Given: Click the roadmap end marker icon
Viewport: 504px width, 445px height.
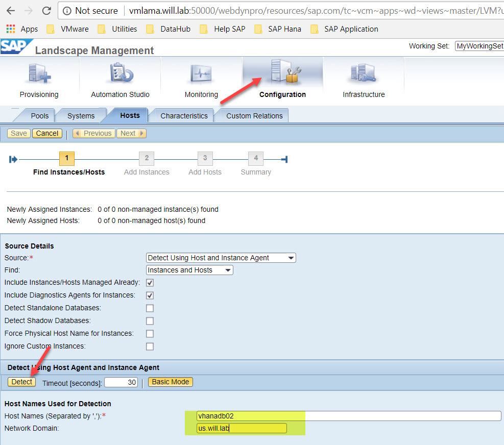Looking at the screenshot, I should (284, 159).
